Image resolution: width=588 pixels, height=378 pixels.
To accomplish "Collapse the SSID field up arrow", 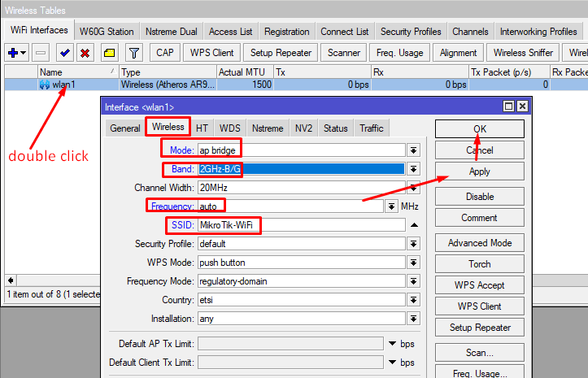I will [414, 225].
